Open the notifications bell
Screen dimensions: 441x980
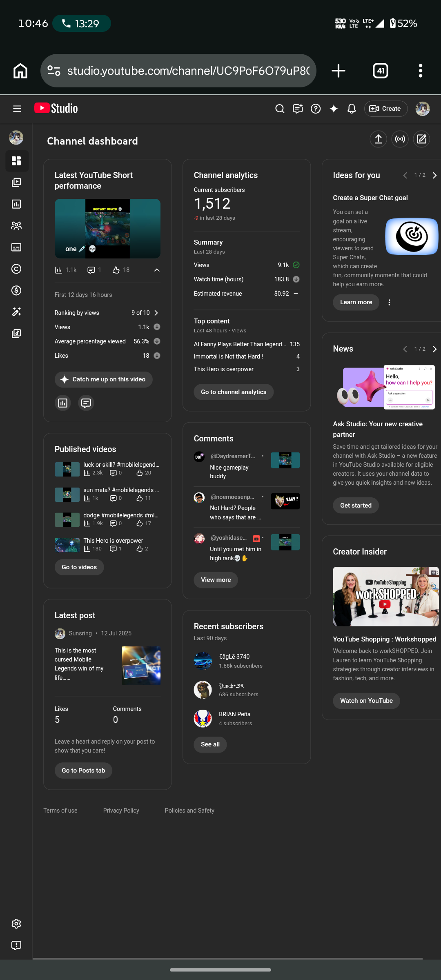pos(352,109)
